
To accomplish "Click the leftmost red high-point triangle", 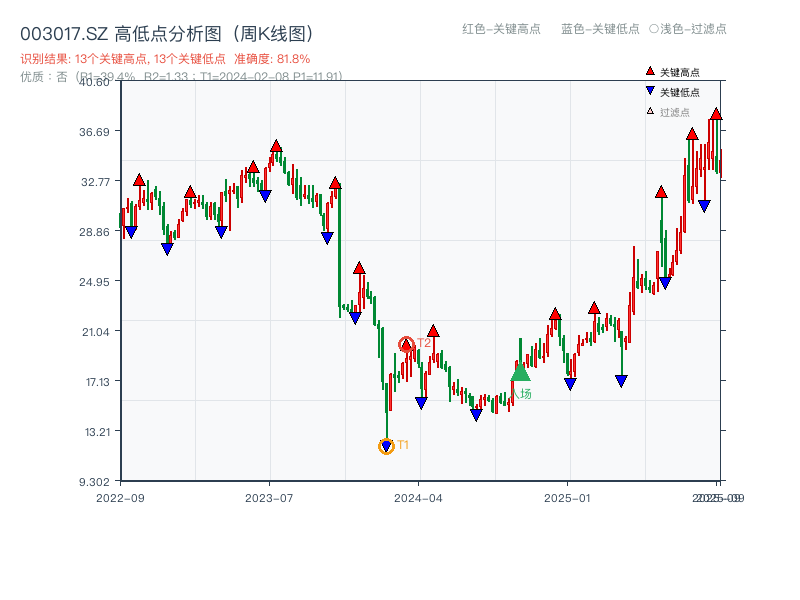I will [x=139, y=180].
